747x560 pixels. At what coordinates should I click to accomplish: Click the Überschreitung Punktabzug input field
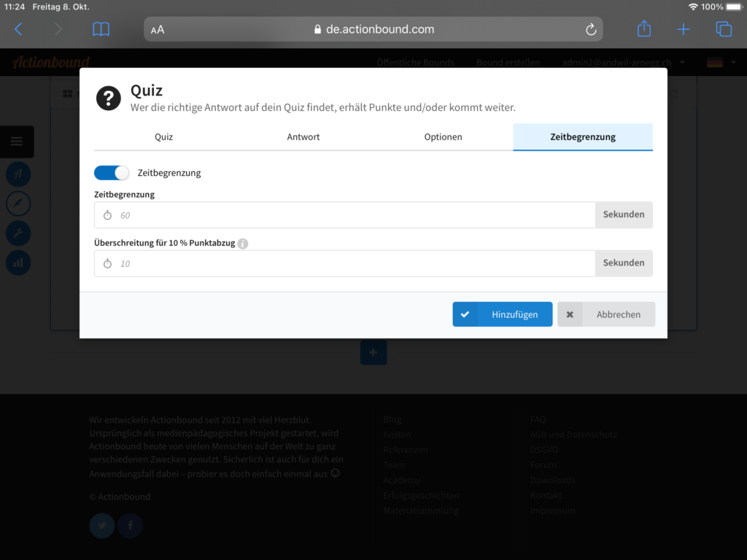pos(350,264)
